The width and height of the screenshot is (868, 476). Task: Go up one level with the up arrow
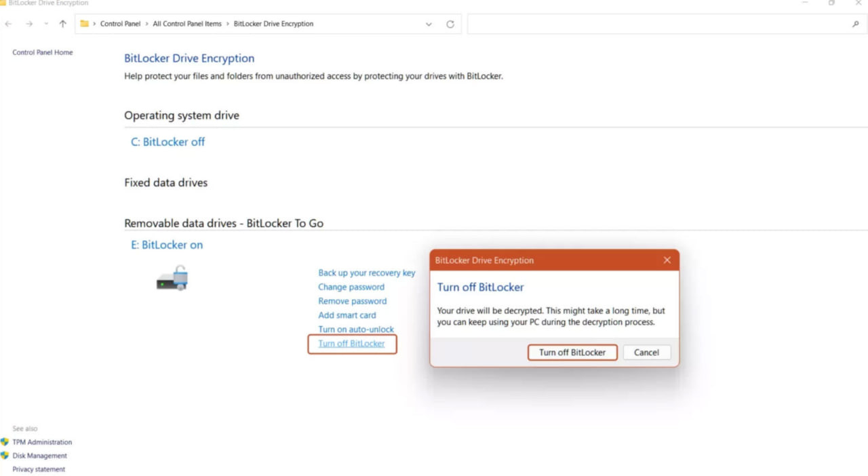tap(62, 24)
